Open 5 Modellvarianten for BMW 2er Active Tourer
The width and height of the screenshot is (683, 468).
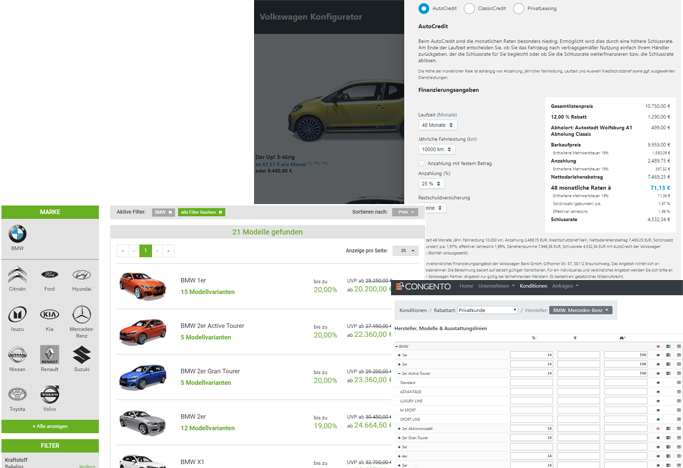pyautogui.click(x=206, y=337)
